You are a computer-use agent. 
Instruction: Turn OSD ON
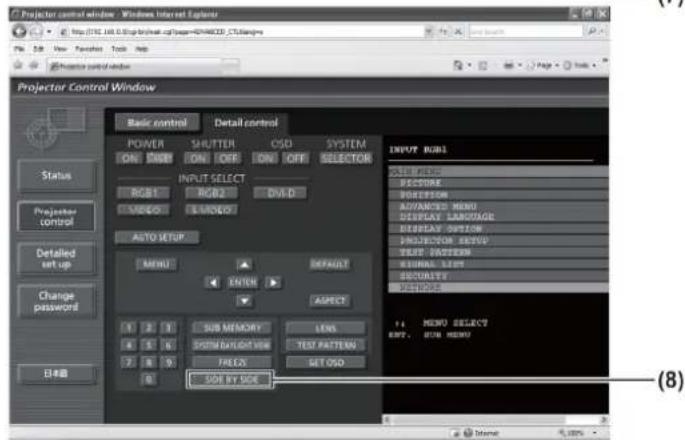click(265, 158)
